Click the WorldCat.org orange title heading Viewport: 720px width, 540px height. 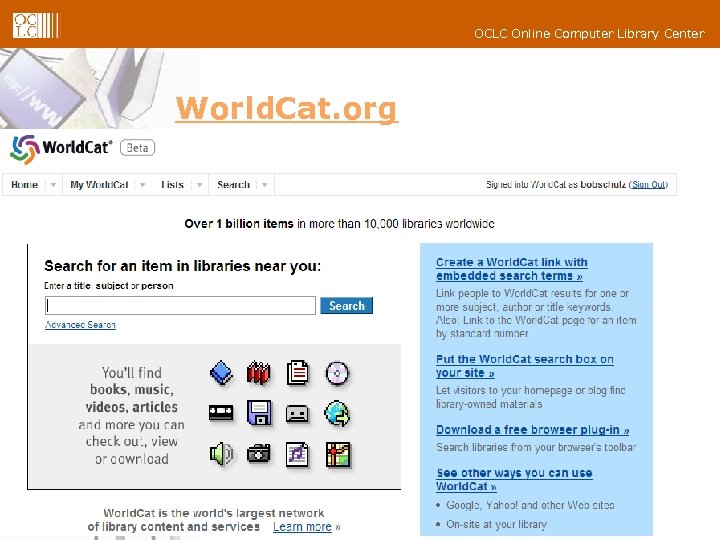(x=287, y=108)
